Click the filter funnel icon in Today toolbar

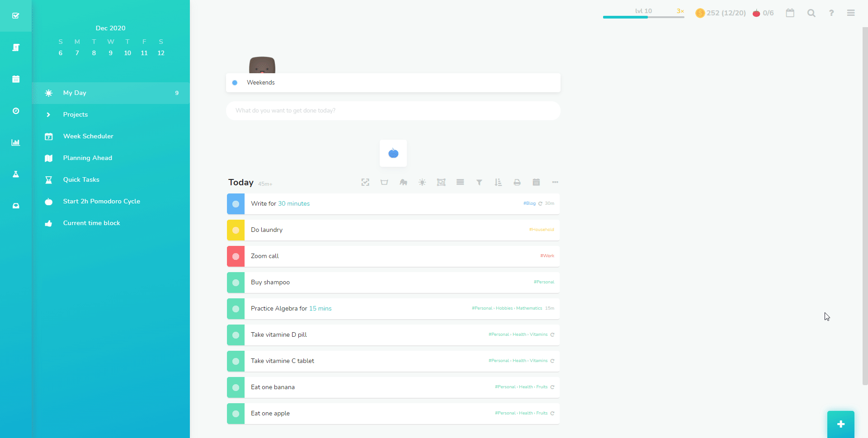click(479, 182)
